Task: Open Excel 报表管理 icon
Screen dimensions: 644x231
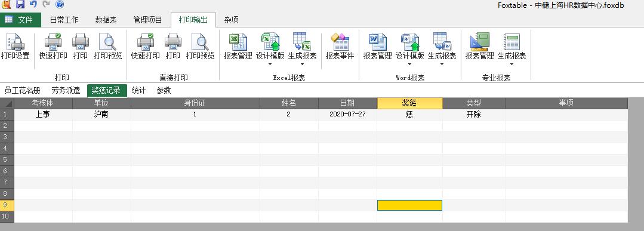Action: click(x=238, y=47)
